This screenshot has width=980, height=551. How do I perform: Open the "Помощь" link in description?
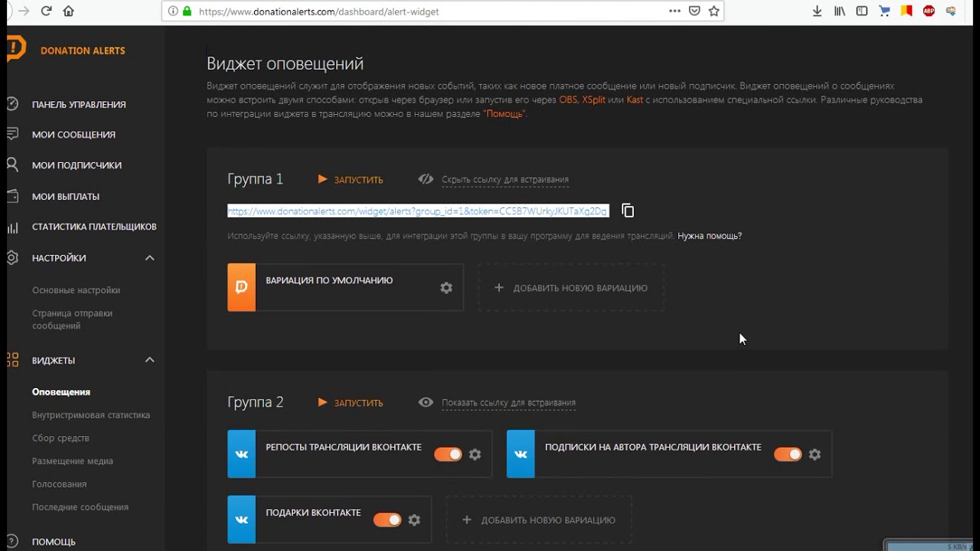[505, 113]
